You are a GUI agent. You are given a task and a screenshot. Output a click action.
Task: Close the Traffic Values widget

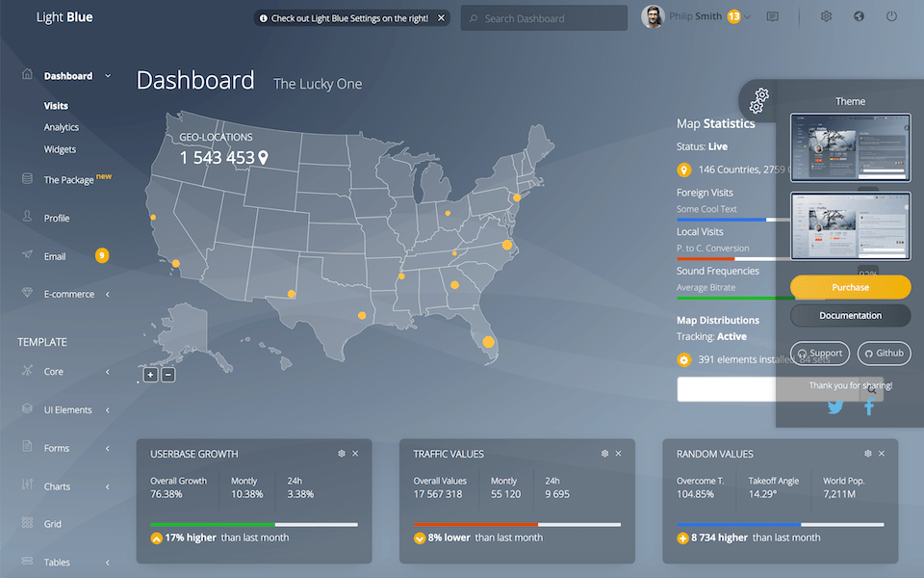click(x=618, y=454)
